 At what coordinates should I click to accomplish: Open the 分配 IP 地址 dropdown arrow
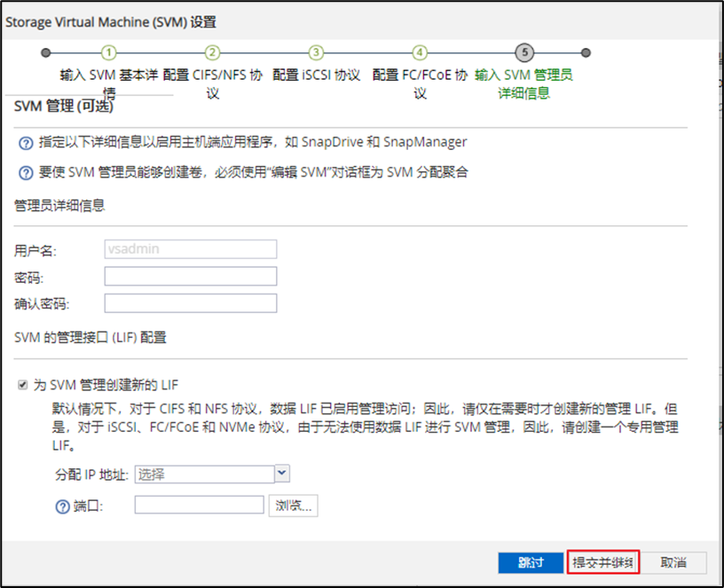click(x=282, y=474)
